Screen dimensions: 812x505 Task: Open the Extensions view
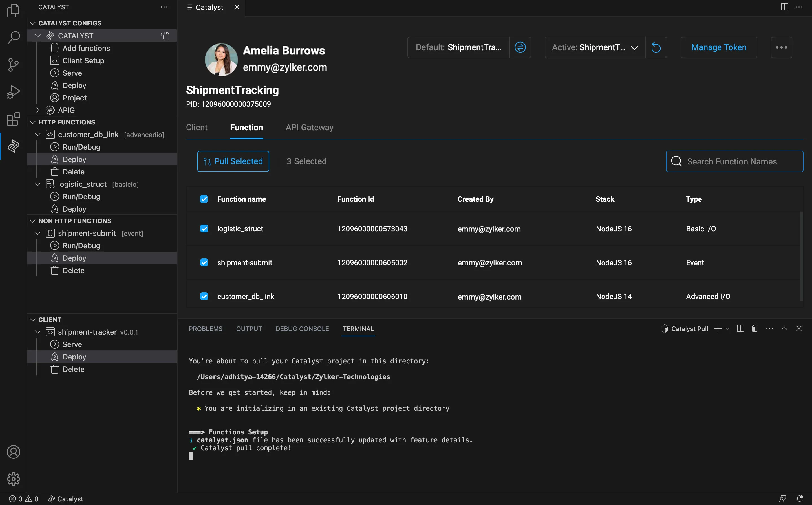coord(13,119)
